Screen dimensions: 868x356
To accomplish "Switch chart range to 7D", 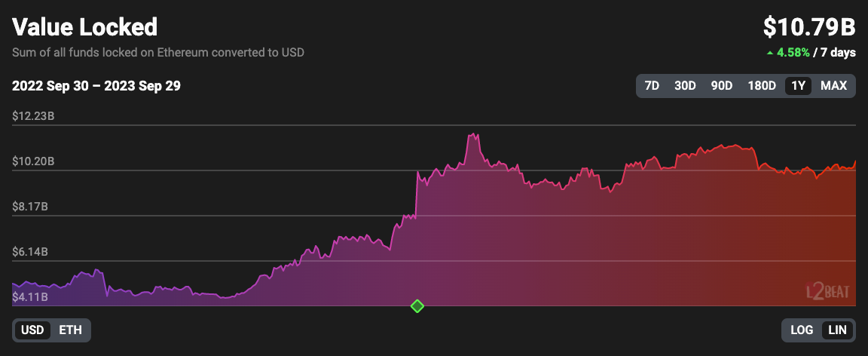I will (653, 86).
